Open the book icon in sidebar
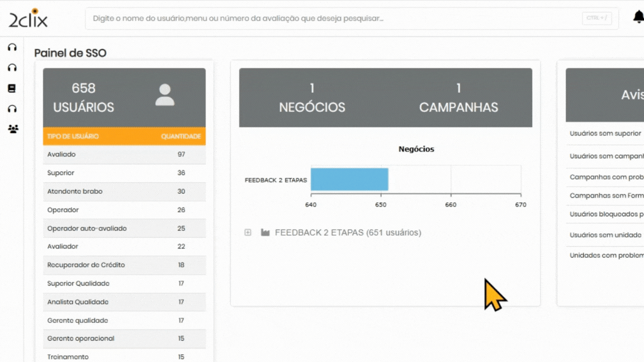This screenshot has height=362, width=644. [x=12, y=88]
